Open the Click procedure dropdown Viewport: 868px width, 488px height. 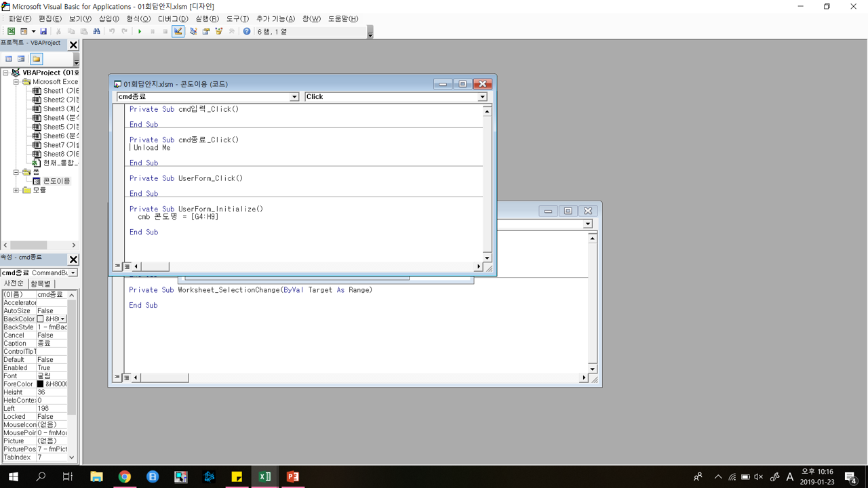pyautogui.click(x=482, y=97)
